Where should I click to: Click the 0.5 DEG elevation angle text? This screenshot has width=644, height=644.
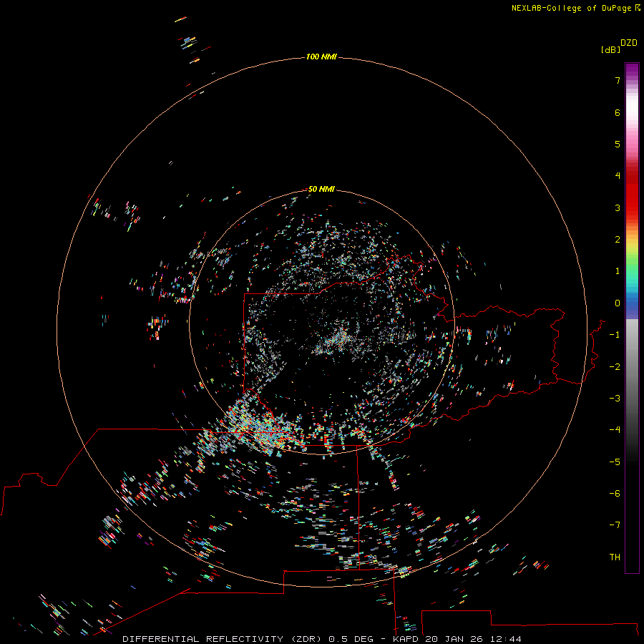(x=351, y=639)
